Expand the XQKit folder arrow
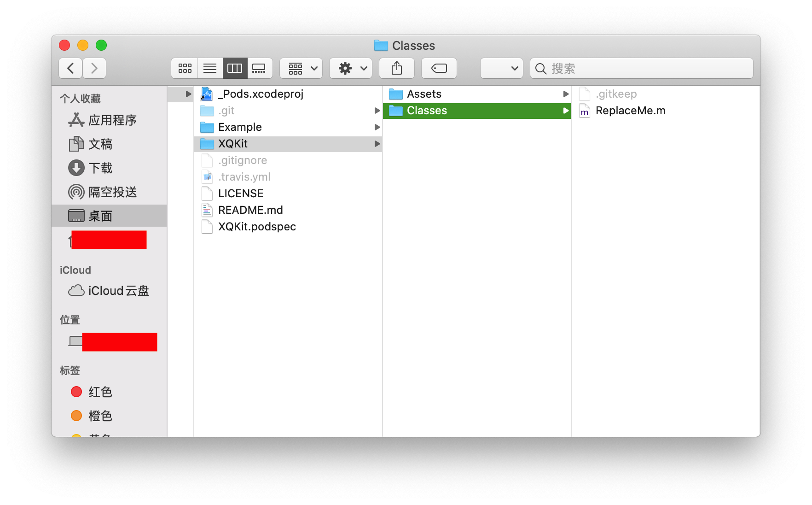Image resolution: width=812 pixels, height=505 pixels. (377, 144)
